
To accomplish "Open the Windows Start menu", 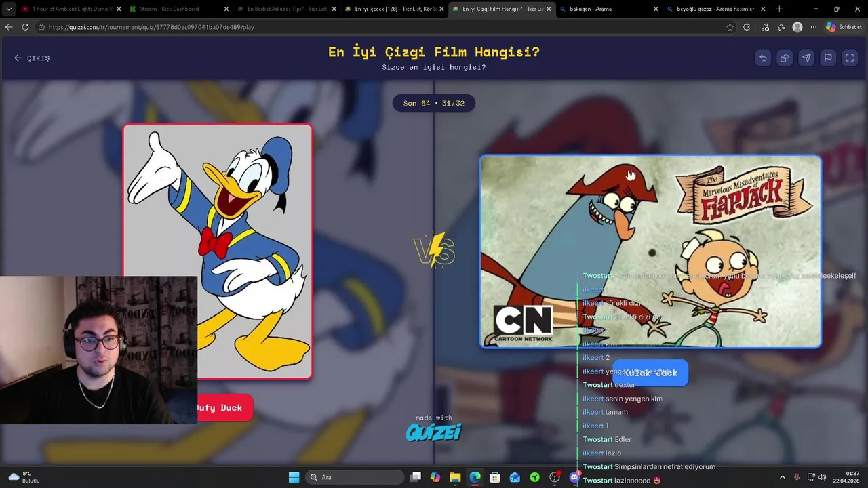I will [x=294, y=477].
